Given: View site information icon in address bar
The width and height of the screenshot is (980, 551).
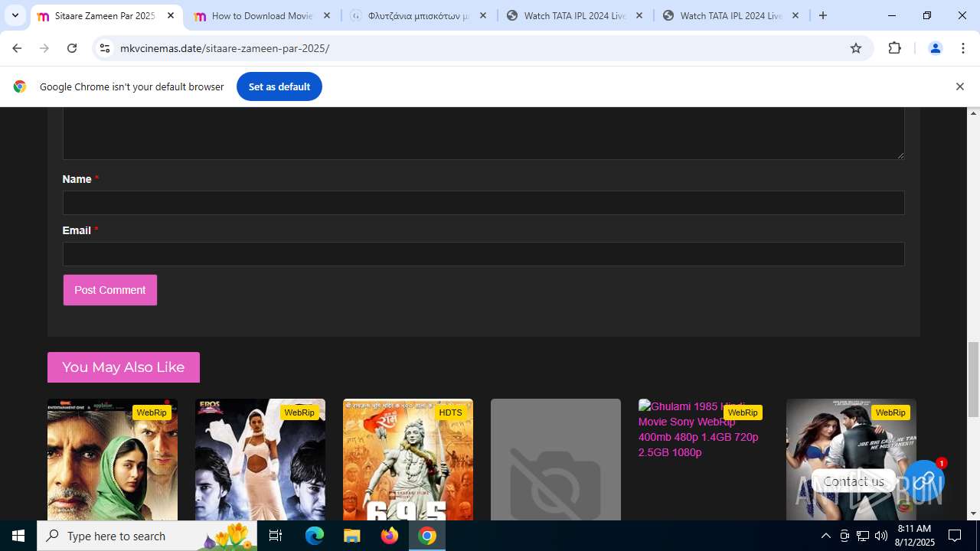Looking at the screenshot, I should tap(105, 48).
